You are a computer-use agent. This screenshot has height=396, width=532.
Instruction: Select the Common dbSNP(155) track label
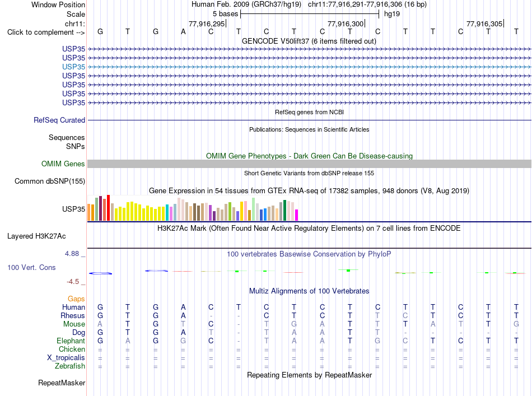[x=49, y=181]
